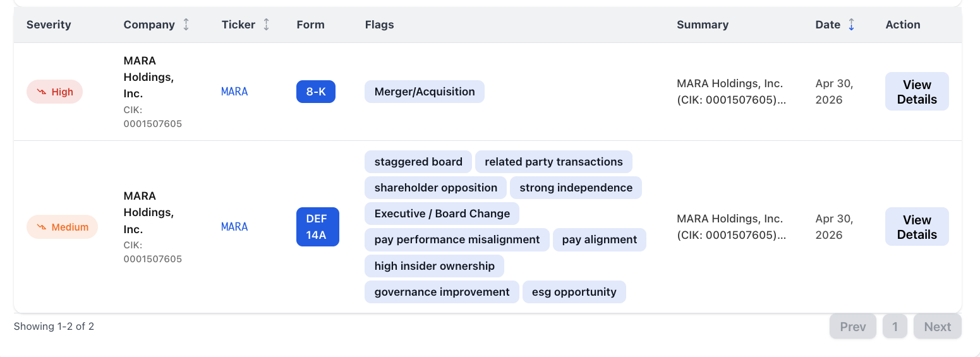Image resolution: width=980 pixels, height=357 pixels.
Task: Go to next page with Next
Action: pyautogui.click(x=938, y=327)
